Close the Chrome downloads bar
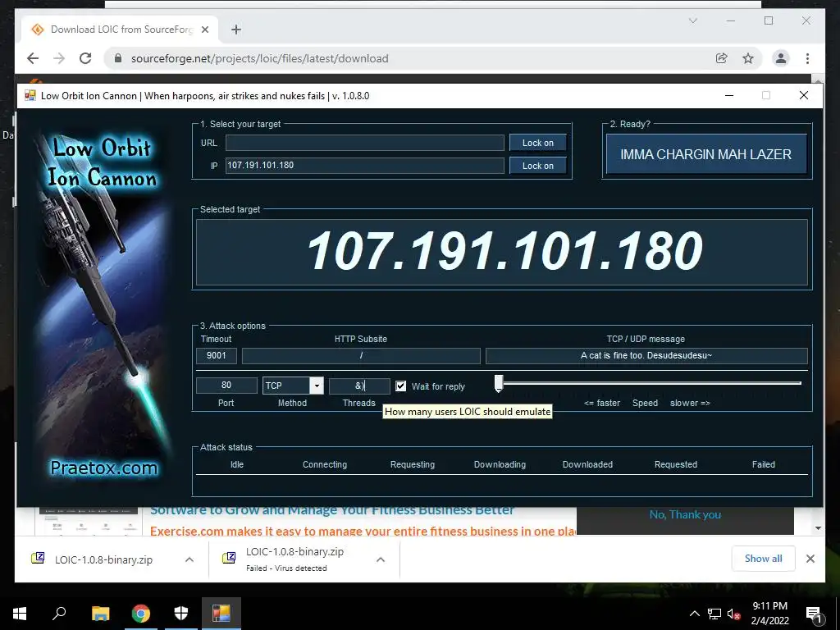 tap(810, 559)
